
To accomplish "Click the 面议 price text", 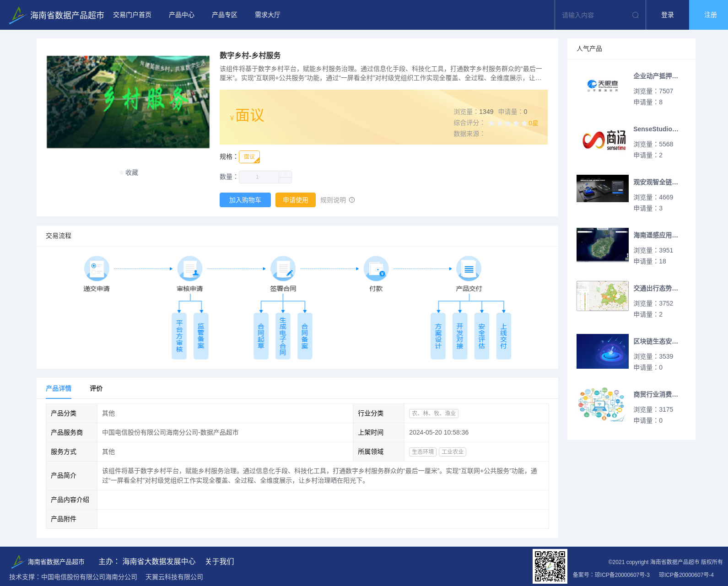I will pyautogui.click(x=250, y=115).
